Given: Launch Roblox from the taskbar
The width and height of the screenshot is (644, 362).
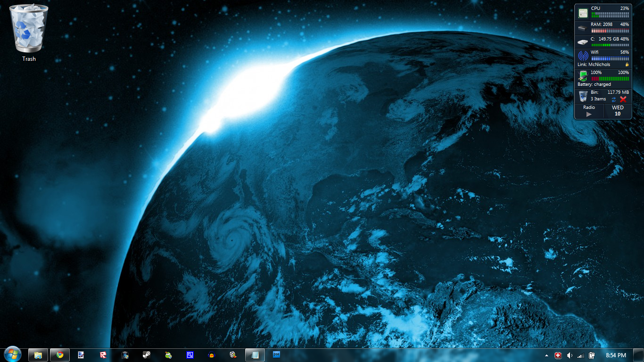Looking at the screenshot, I should [103, 355].
